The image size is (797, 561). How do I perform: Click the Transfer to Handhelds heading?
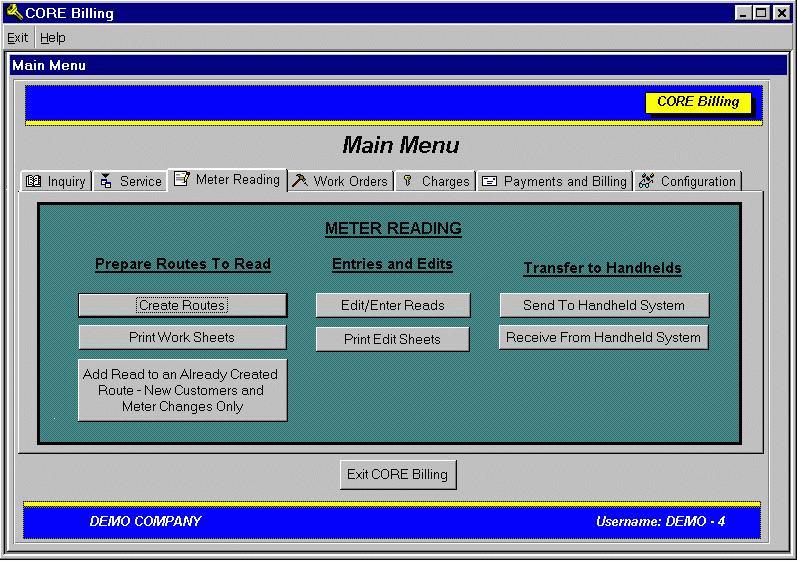(x=603, y=268)
